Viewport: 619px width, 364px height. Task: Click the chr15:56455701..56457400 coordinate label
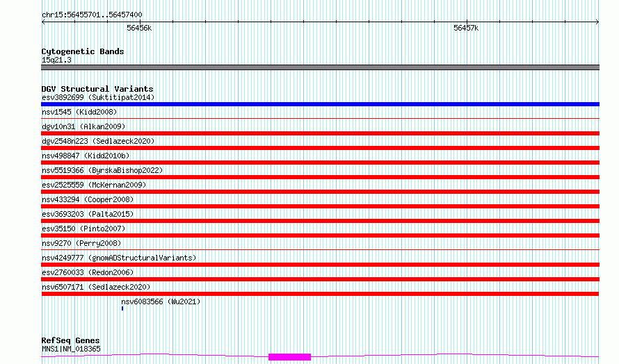92,15
